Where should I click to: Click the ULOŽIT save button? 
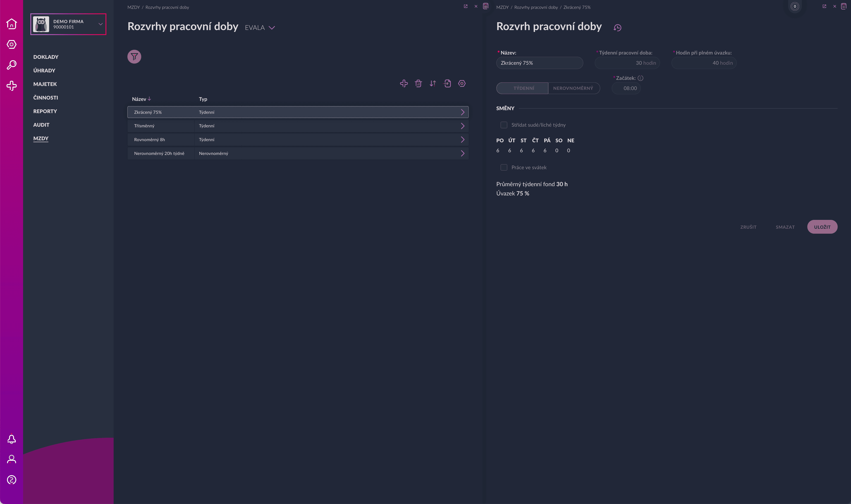tap(822, 227)
